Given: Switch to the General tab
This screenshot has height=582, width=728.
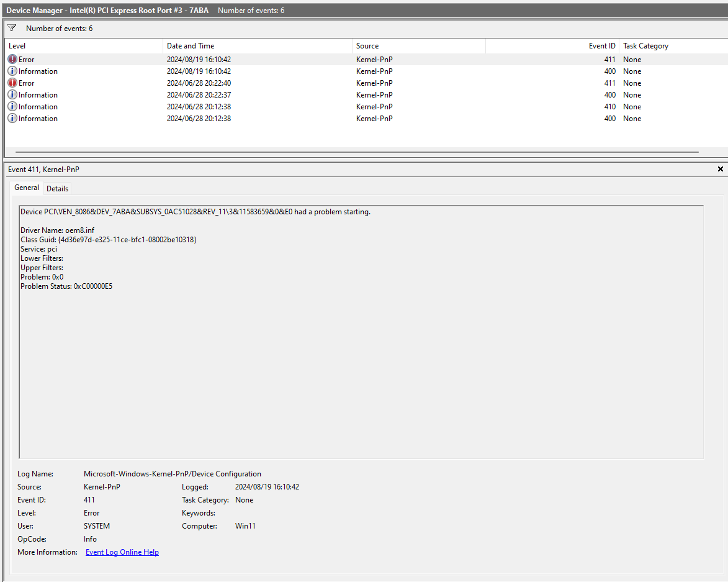Looking at the screenshot, I should [x=27, y=188].
